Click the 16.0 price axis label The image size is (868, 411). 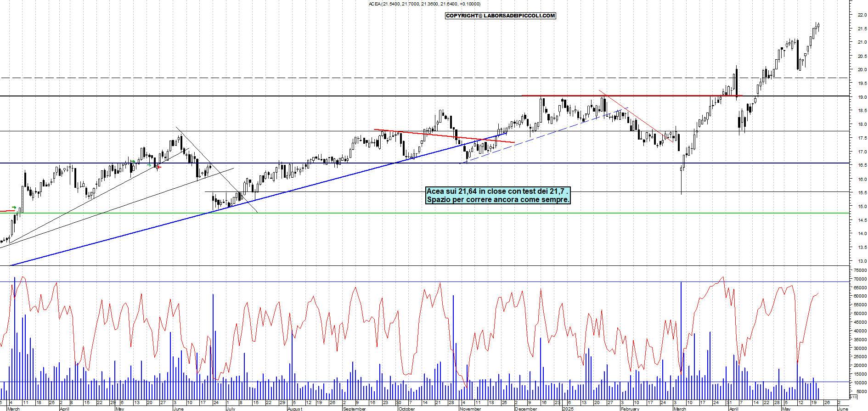[862, 180]
